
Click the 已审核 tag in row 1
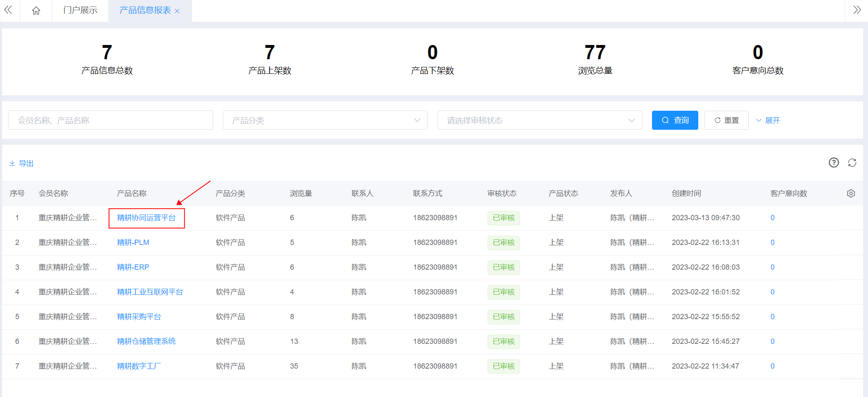[x=503, y=218]
